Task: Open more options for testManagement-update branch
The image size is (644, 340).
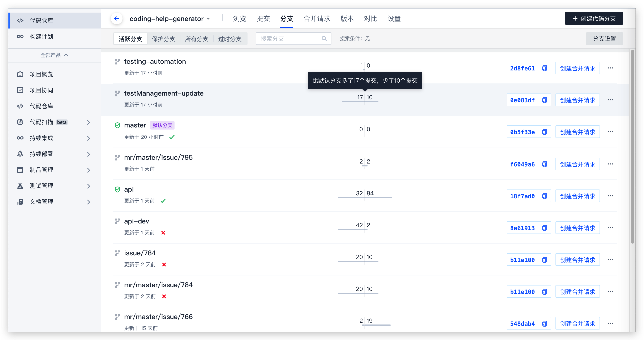Action: click(x=610, y=100)
